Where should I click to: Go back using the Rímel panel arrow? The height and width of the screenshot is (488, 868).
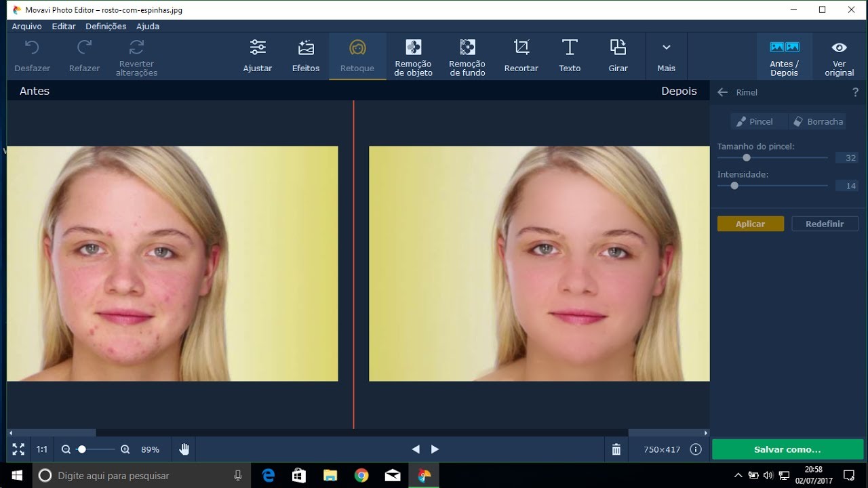click(722, 92)
